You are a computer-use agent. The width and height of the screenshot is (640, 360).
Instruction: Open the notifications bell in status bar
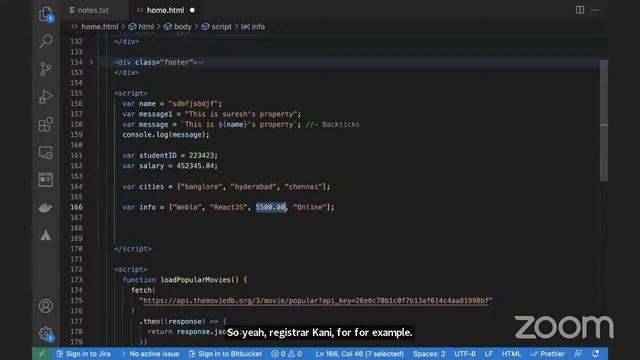tap(596, 353)
